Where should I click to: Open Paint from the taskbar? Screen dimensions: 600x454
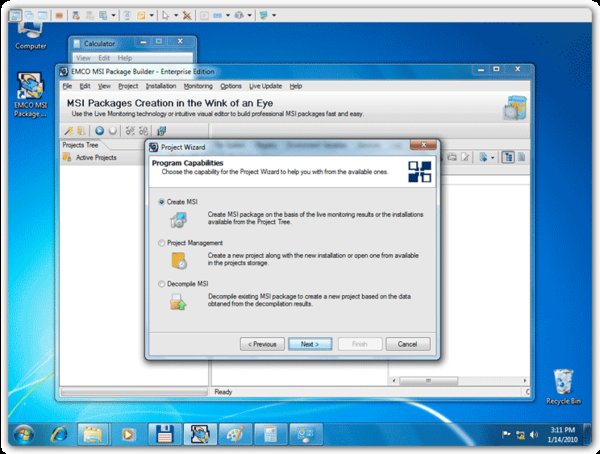click(x=235, y=434)
